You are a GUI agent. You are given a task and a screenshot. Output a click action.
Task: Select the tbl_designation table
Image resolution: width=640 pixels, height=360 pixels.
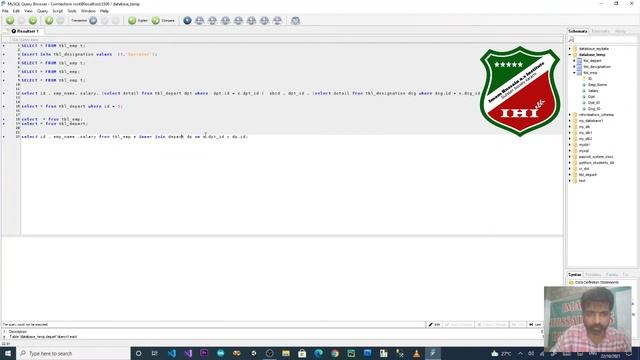click(x=597, y=67)
